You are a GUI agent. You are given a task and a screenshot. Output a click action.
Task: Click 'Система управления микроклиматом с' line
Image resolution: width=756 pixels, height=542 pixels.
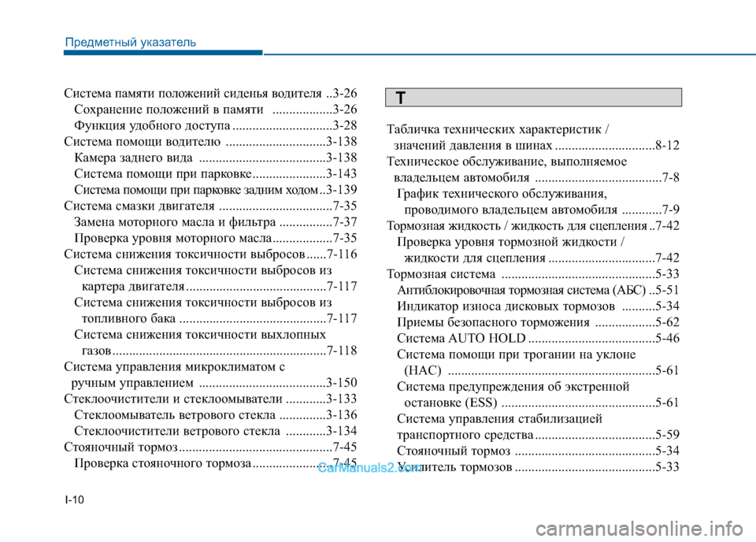pyautogui.click(x=175, y=367)
